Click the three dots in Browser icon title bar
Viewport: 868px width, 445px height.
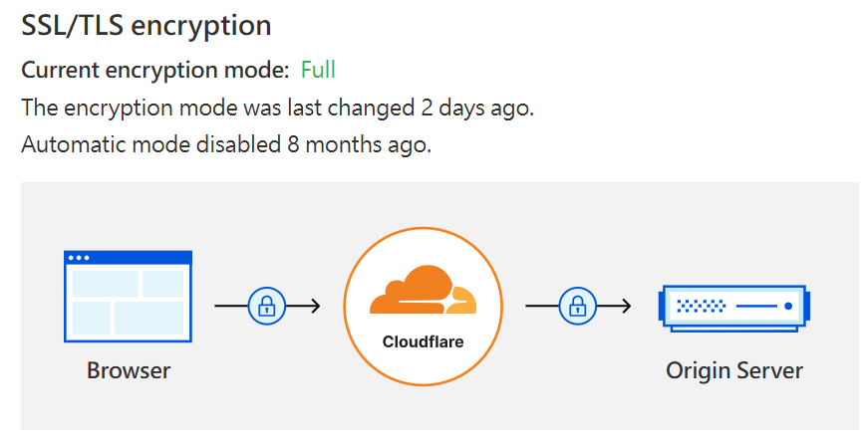[79, 258]
